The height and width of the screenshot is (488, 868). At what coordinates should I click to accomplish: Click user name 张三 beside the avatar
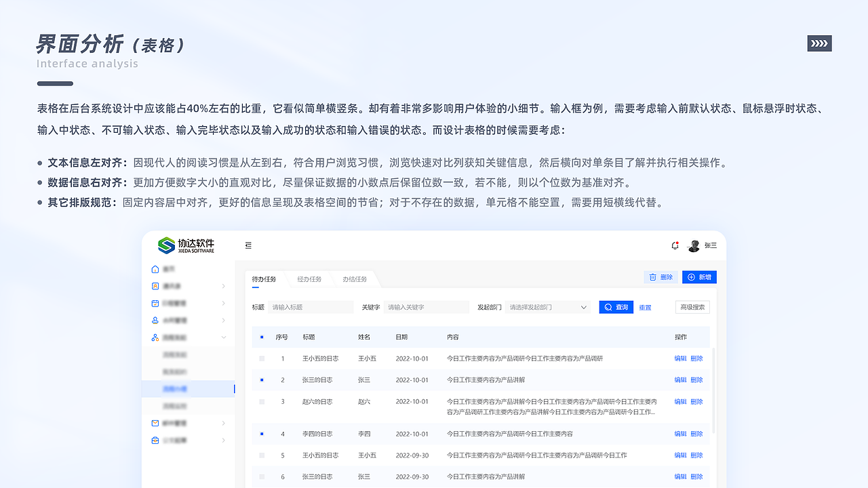(711, 246)
